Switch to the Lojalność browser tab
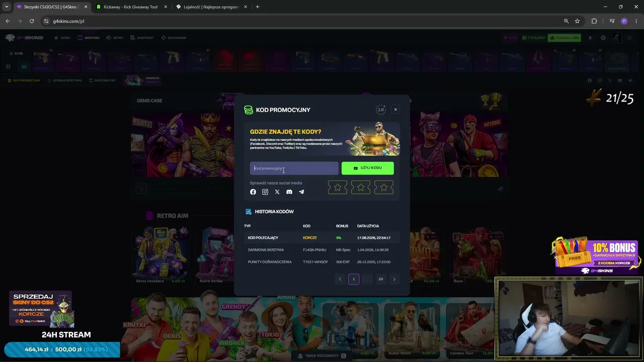The height and width of the screenshot is (362, 644). click(x=211, y=7)
